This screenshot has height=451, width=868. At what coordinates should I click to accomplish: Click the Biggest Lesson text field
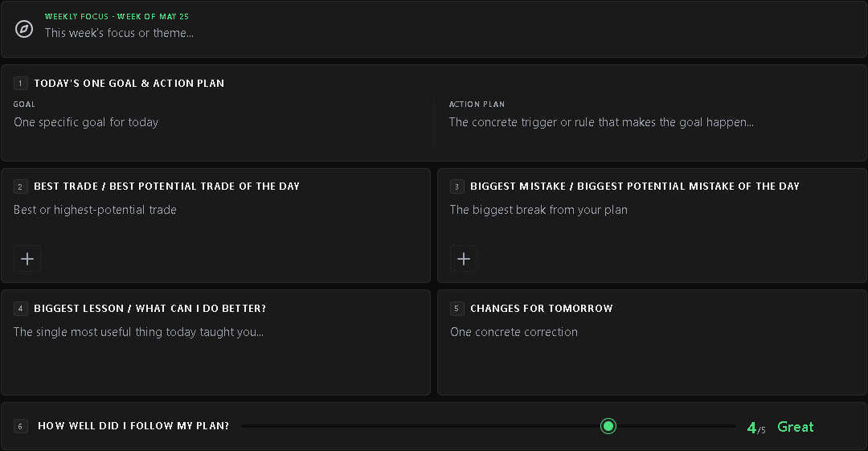point(138,333)
